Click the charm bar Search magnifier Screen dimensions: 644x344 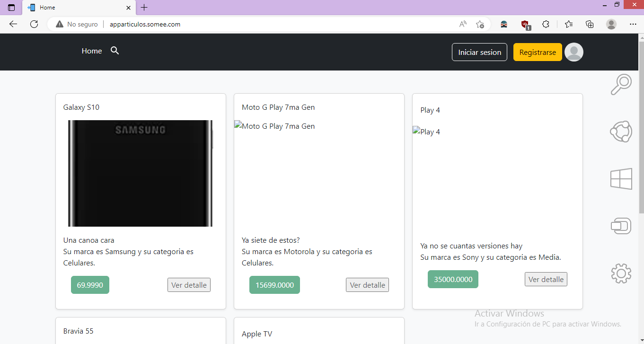(x=621, y=85)
